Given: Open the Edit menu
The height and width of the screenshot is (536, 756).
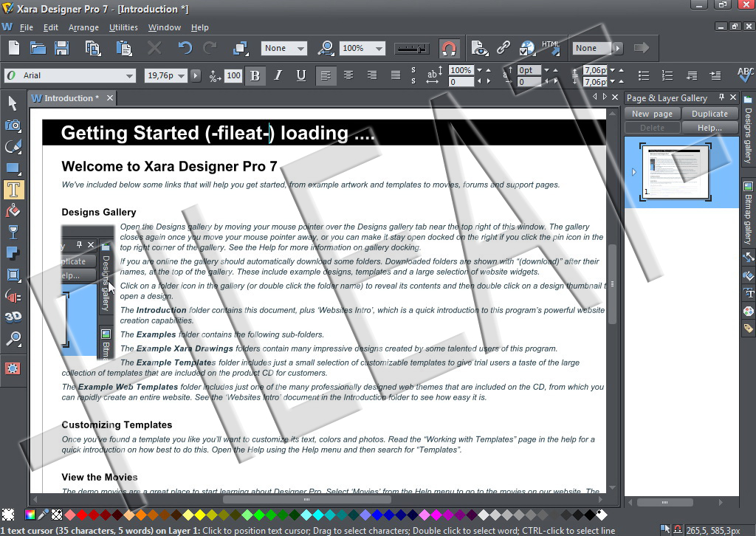Looking at the screenshot, I should (x=51, y=27).
